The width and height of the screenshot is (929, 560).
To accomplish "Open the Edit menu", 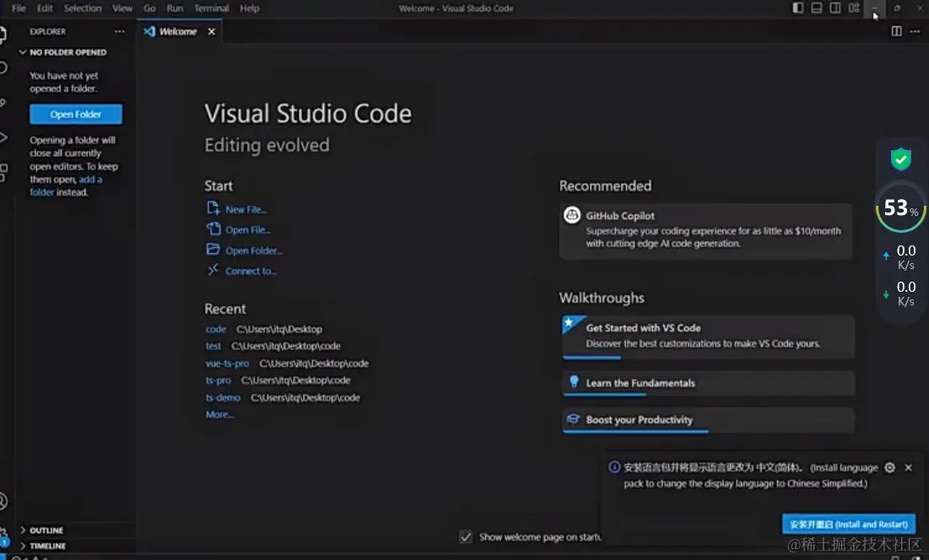I will pos(45,8).
